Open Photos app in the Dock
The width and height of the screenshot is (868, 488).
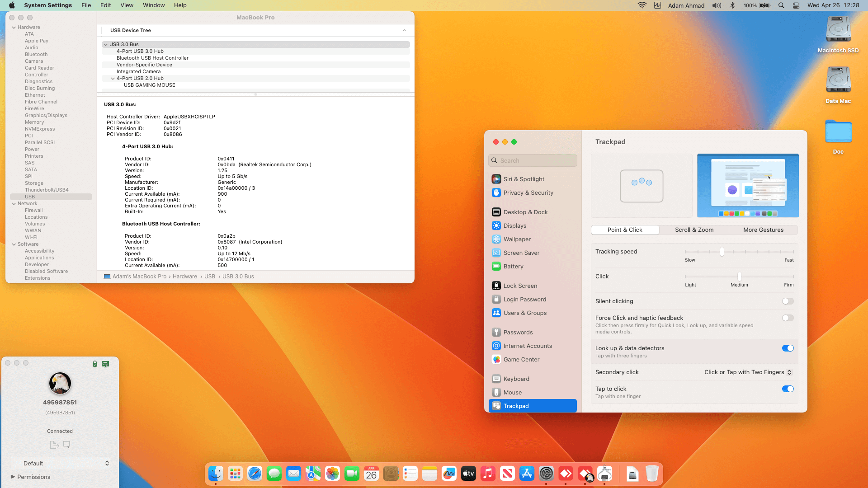tap(332, 474)
